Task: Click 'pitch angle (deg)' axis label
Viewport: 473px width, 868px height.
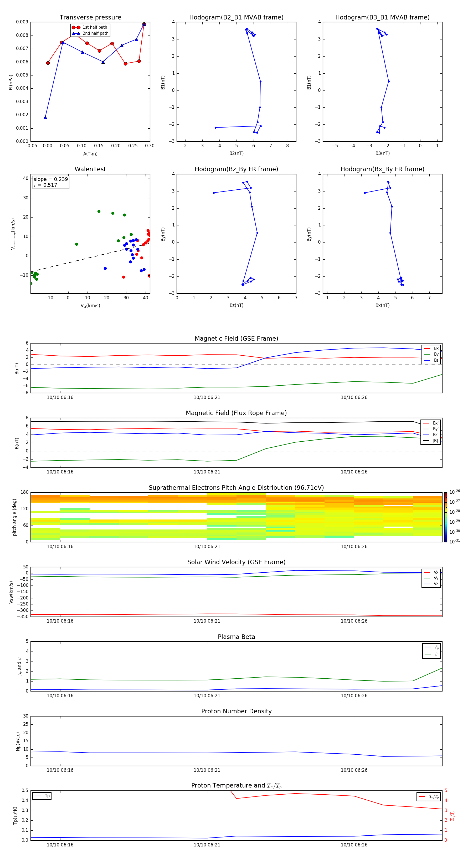Action: click(14, 517)
